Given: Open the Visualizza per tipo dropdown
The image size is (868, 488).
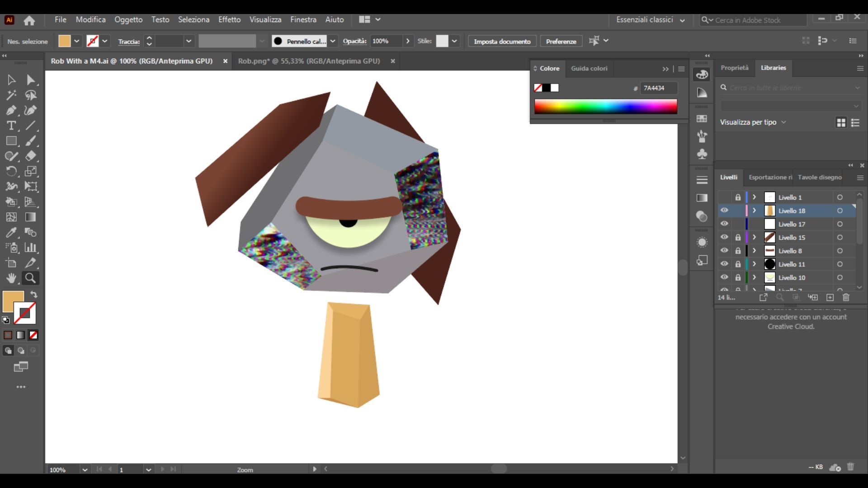Looking at the screenshot, I should tap(783, 122).
